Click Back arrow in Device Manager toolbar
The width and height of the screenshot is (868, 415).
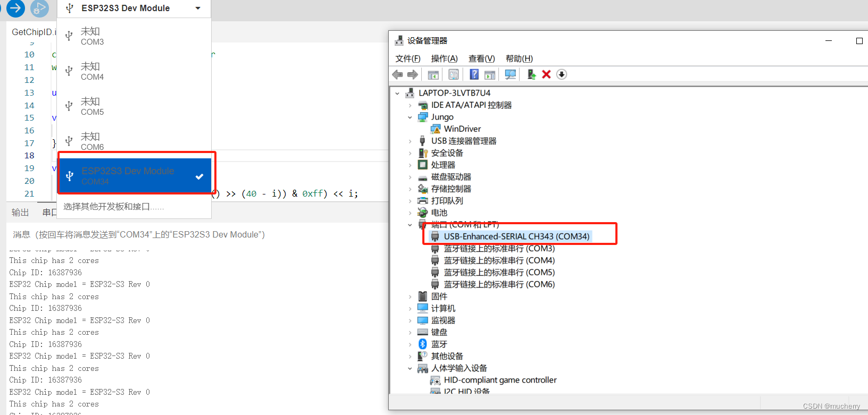(x=397, y=74)
